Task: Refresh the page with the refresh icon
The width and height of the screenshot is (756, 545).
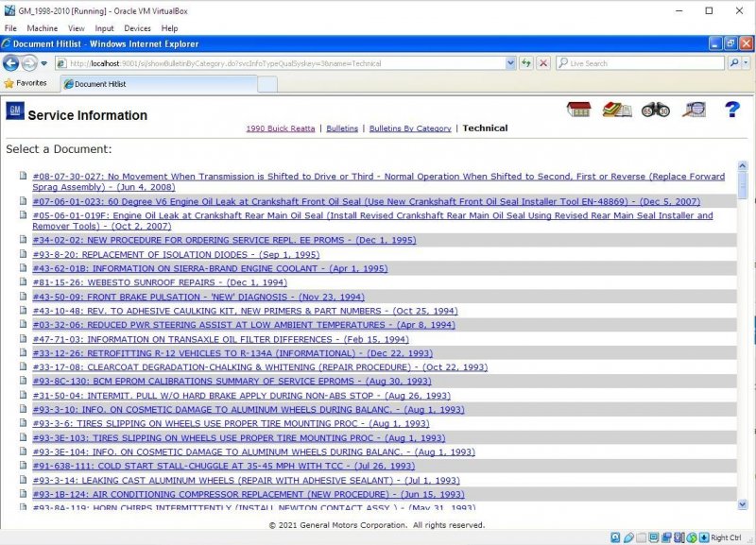Action: point(526,62)
